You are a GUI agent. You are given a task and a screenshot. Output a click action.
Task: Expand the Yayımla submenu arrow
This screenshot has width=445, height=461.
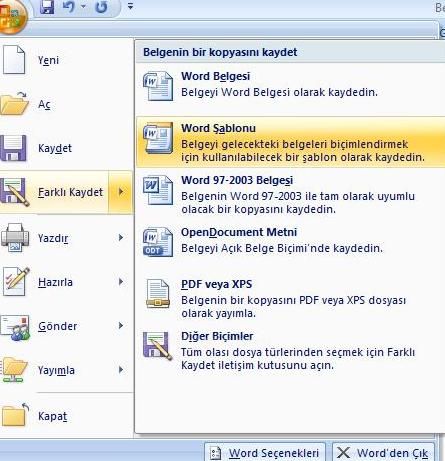(x=121, y=369)
